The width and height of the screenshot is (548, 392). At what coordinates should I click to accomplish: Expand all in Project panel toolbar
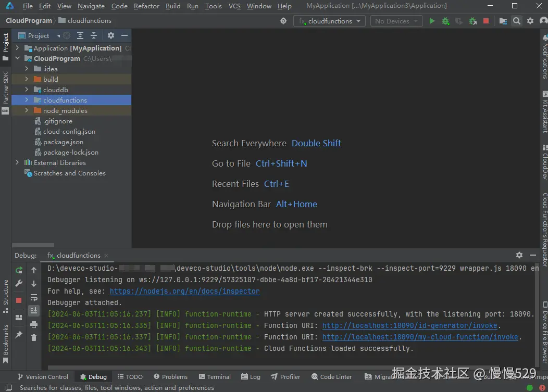(x=80, y=35)
